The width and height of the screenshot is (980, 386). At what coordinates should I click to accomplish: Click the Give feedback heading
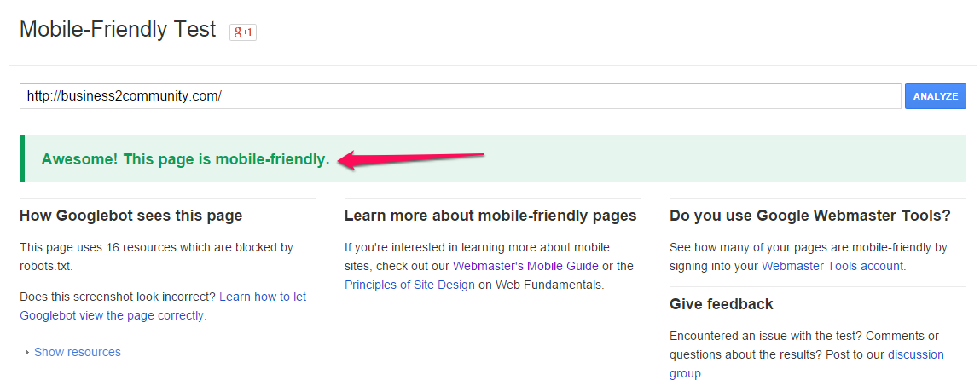point(722,304)
